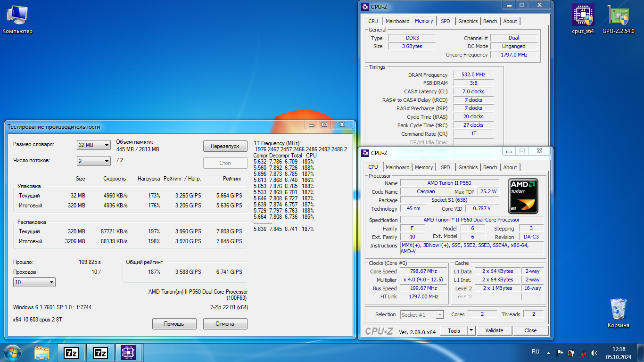This screenshot has width=644, height=362.
Task: Click the Level 2 cache value 2 x 1 MBytes
Action: 497,288
